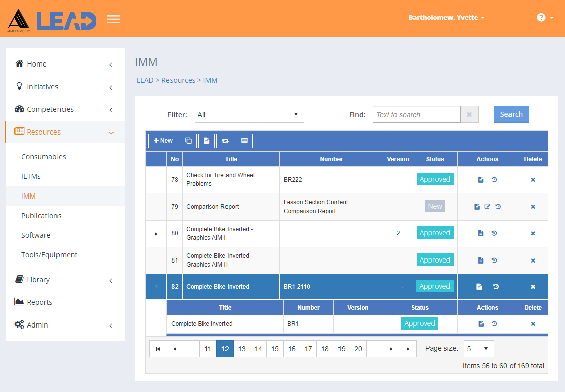Click the hamburger menu icon in header

(x=114, y=19)
